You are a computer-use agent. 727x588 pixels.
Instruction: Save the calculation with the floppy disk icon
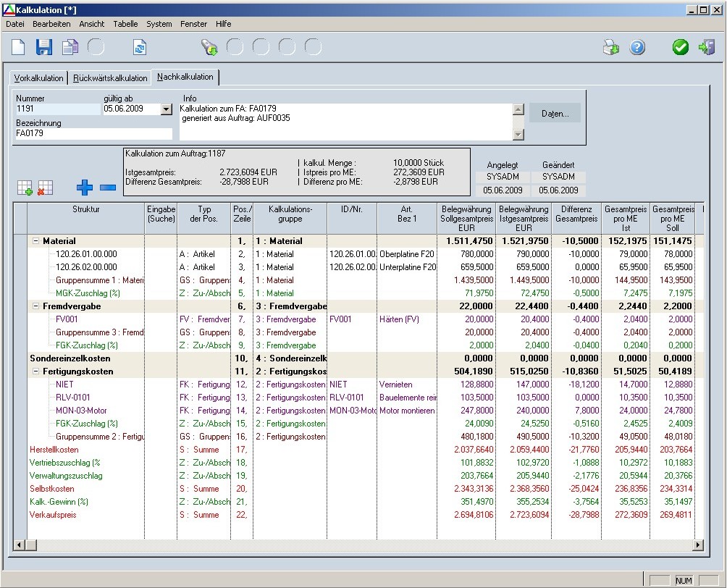[x=44, y=48]
